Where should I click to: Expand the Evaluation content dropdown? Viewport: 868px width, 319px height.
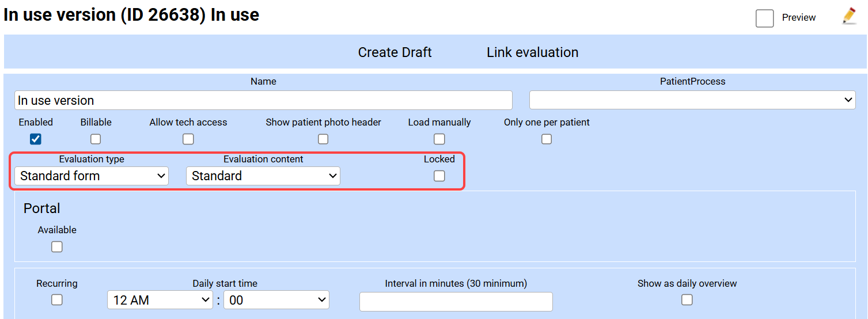[x=263, y=176]
